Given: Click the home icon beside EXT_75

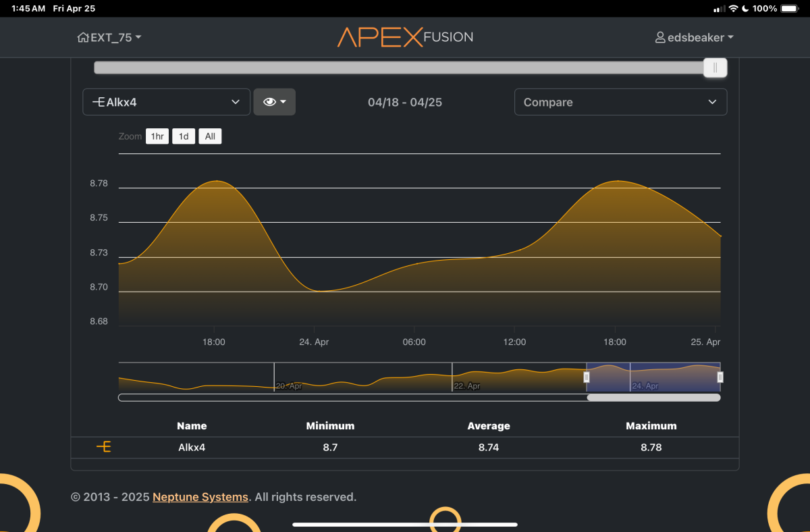Looking at the screenshot, I should pyautogui.click(x=83, y=38).
